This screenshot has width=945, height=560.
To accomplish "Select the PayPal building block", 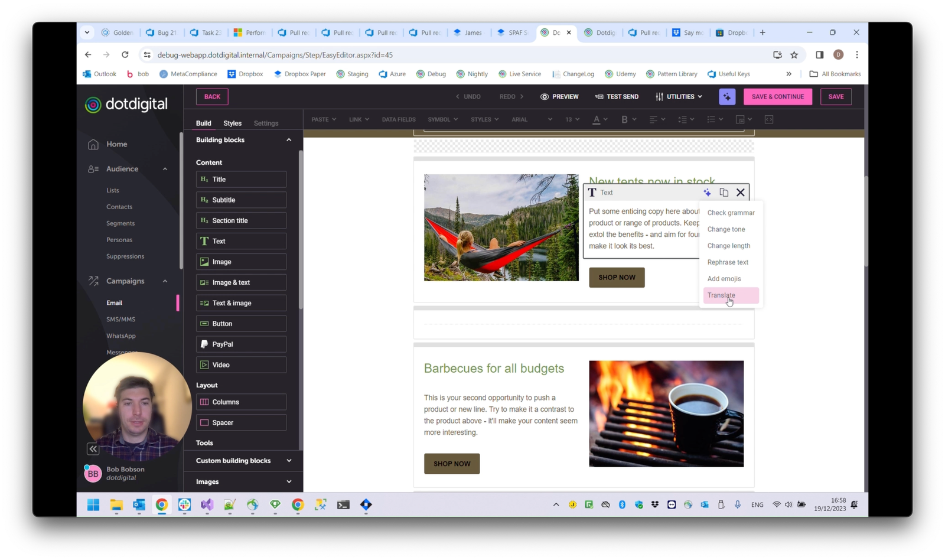I will (x=241, y=344).
